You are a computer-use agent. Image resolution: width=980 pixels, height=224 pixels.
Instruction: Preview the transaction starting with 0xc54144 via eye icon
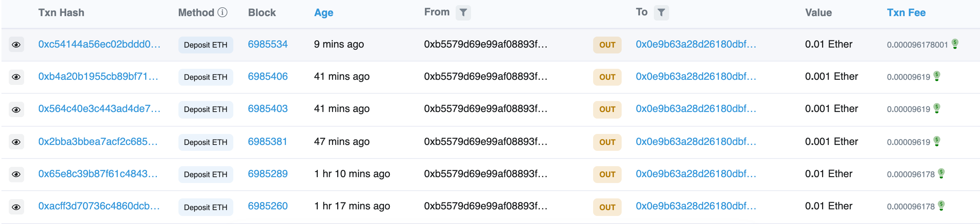pyautogui.click(x=16, y=45)
